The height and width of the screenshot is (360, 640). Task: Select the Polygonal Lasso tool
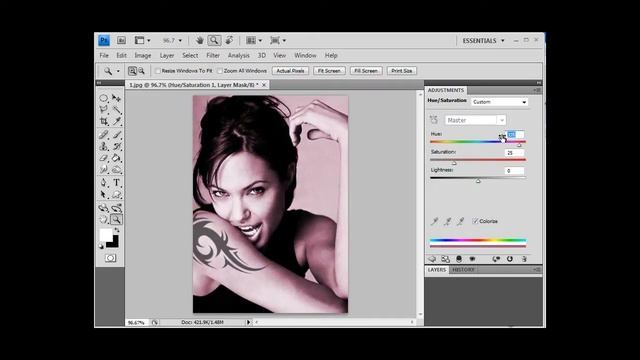tap(103, 109)
